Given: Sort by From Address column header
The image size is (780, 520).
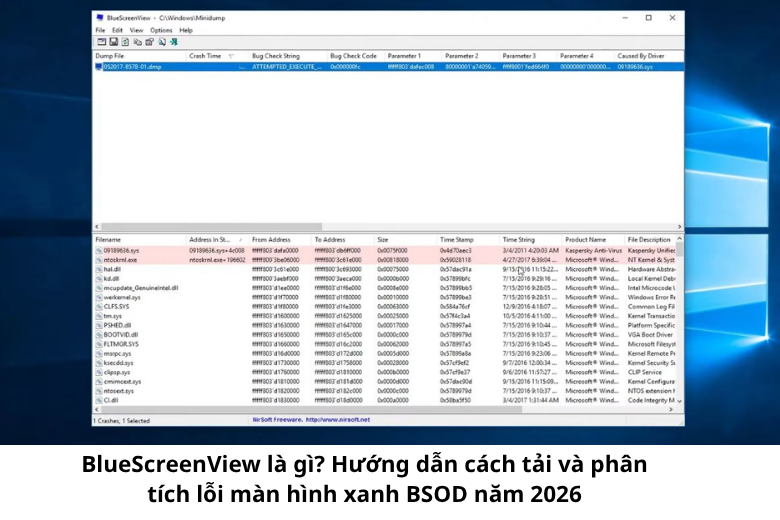Looking at the screenshot, I should [280, 240].
